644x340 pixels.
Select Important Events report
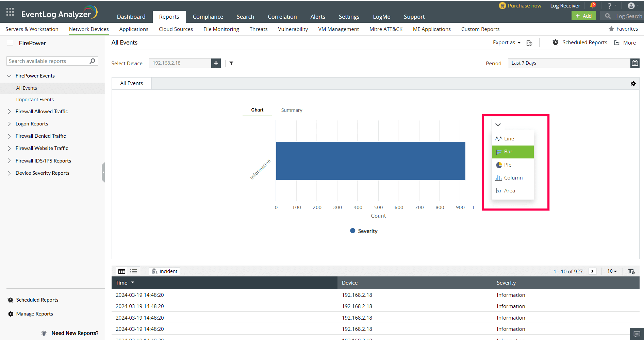(x=35, y=100)
